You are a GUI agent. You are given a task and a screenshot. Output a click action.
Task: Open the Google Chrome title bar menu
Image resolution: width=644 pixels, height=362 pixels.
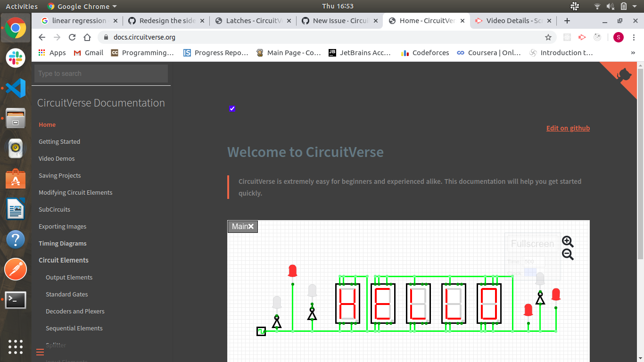81,6
